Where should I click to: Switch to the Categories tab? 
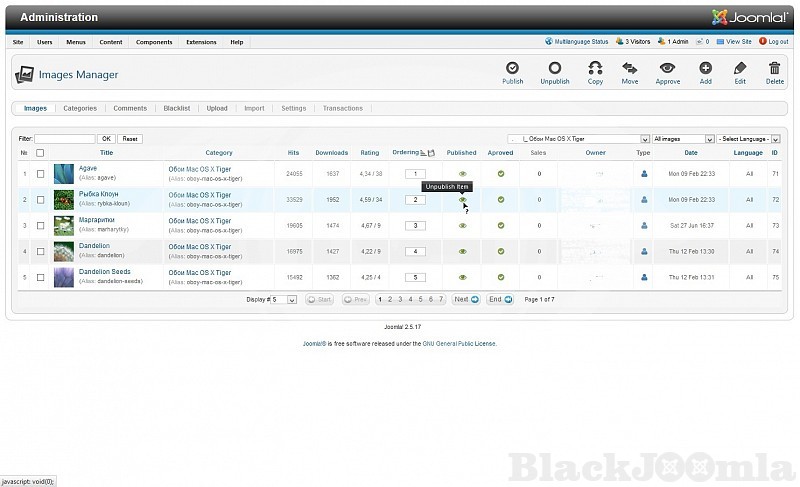coord(80,108)
